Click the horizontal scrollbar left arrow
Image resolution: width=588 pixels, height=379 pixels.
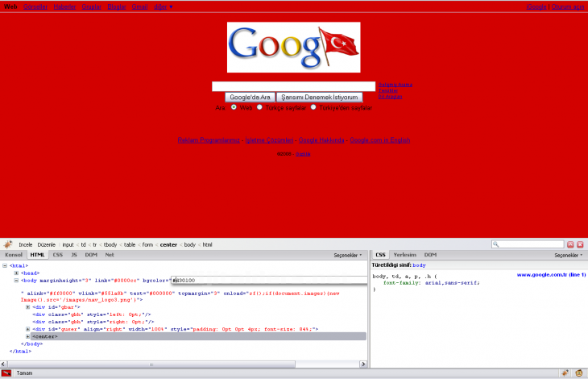[3, 364]
